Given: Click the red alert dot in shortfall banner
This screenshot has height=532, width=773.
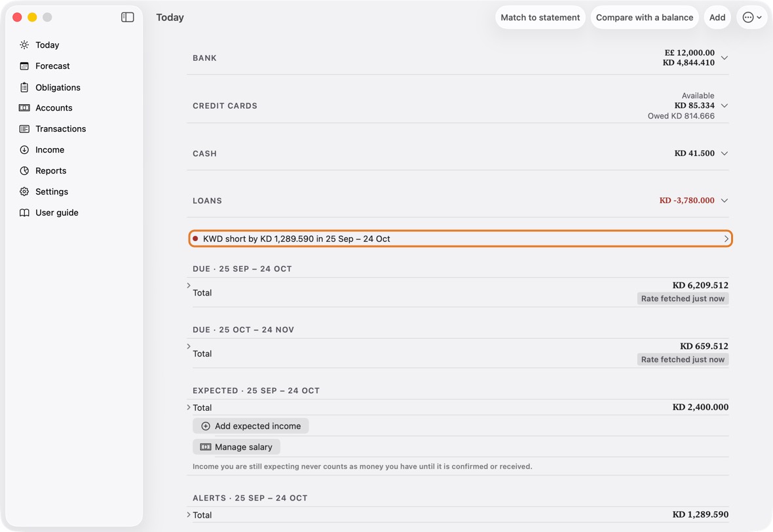Looking at the screenshot, I should (x=195, y=238).
